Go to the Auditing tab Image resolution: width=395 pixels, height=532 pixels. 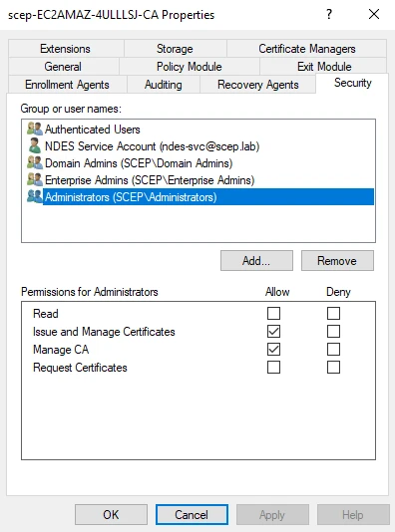point(164,85)
